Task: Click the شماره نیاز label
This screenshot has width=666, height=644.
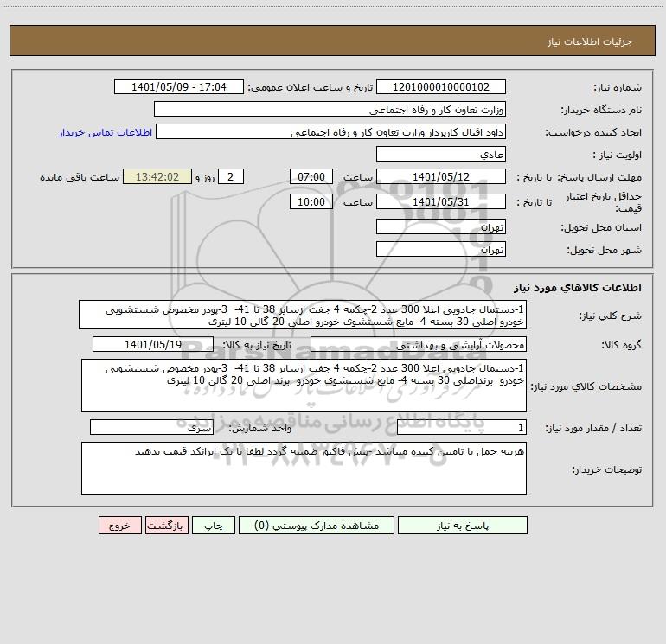Action: click(618, 88)
